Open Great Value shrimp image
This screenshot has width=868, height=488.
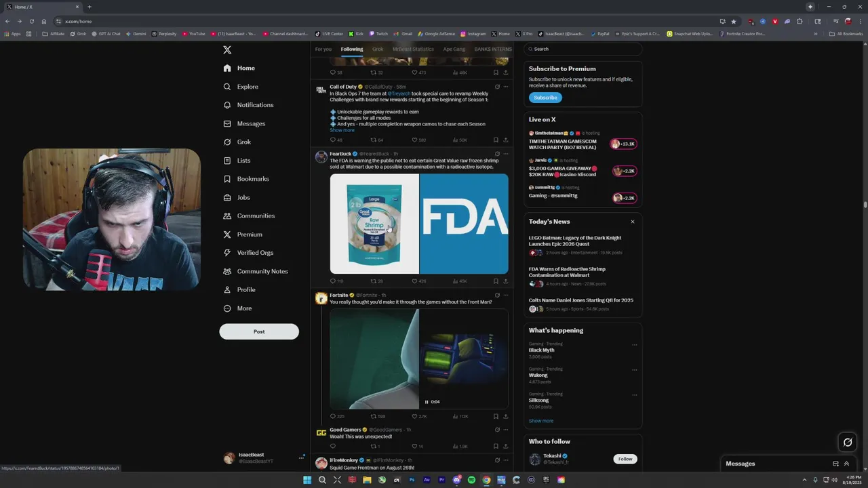pos(374,224)
